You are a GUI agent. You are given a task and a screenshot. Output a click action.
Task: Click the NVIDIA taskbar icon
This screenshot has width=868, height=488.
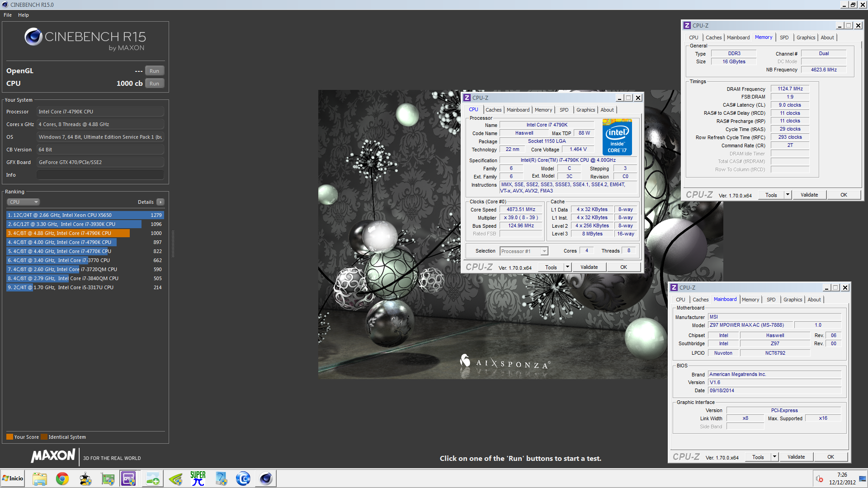(175, 479)
